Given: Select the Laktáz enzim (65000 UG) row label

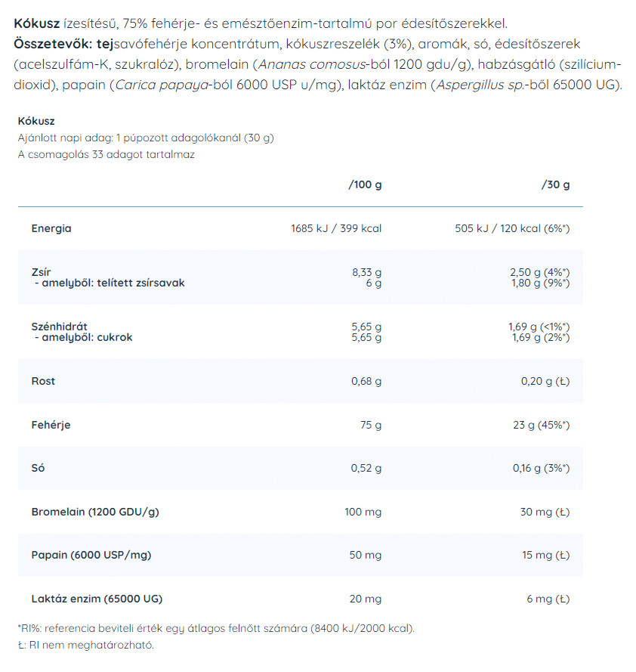Looking at the screenshot, I should 97,599.
